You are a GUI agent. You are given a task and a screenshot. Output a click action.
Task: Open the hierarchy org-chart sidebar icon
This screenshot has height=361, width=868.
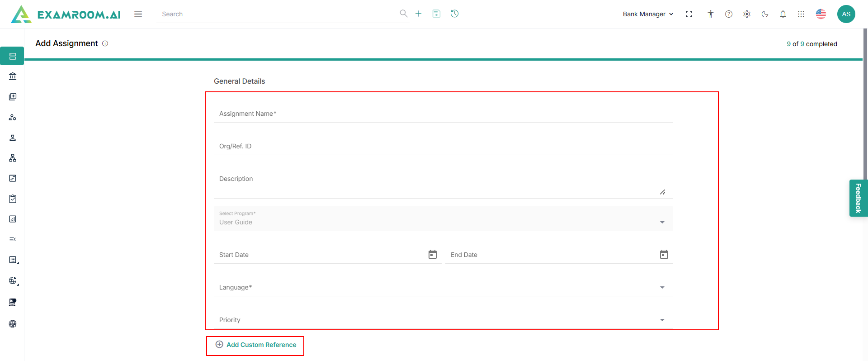click(x=13, y=158)
